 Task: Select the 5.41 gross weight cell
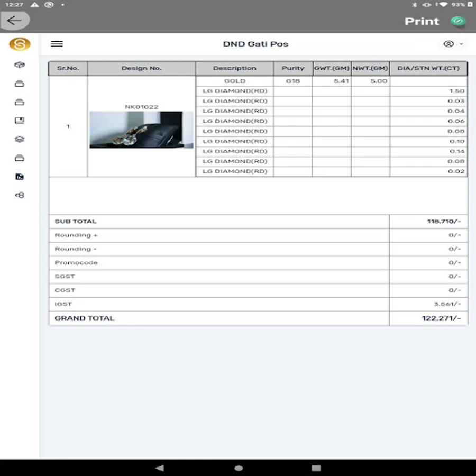(x=332, y=81)
